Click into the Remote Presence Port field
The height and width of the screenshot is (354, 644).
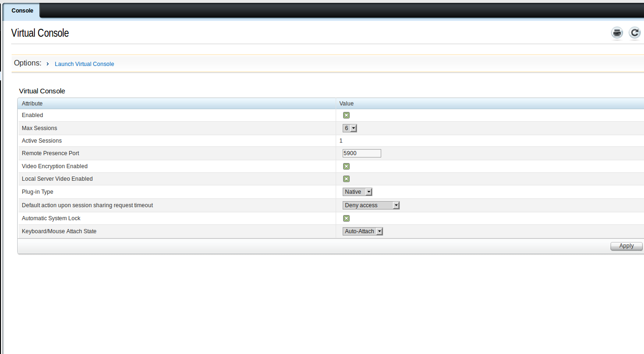pyautogui.click(x=362, y=153)
